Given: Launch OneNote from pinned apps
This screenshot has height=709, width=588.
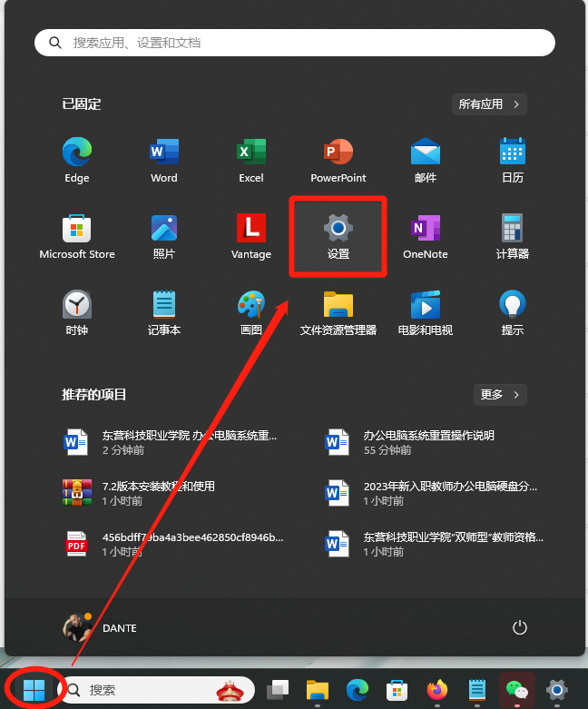Looking at the screenshot, I should (426, 236).
